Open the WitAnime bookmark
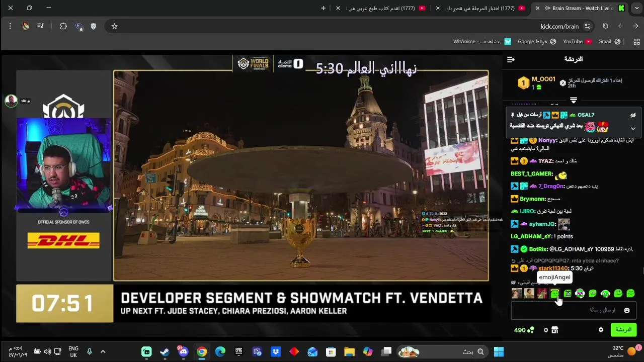644x362 pixels. coord(482,42)
